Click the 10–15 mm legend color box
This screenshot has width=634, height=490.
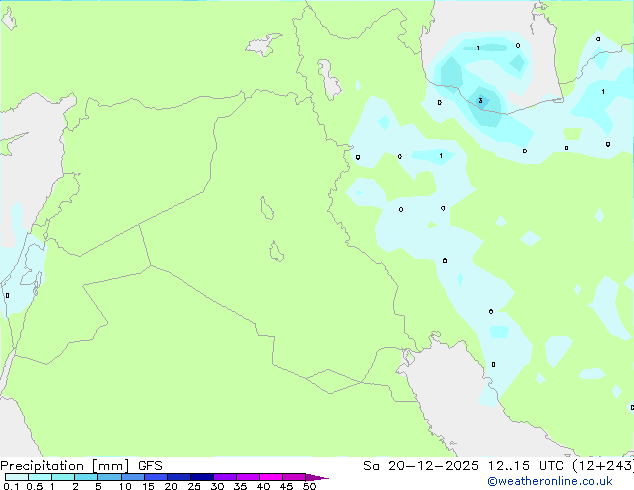tap(132, 477)
